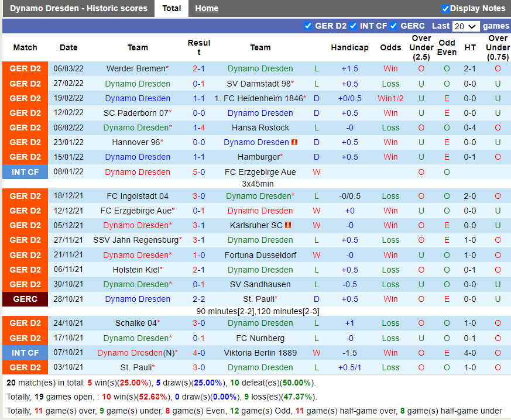Click the +1 handicap for Schalke 04 match
Screen dimensions: 511x420
(x=349, y=323)
